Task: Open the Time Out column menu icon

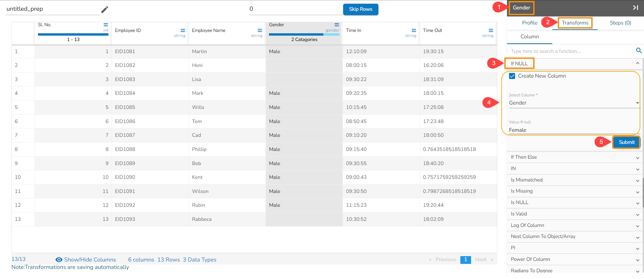Action: coord(491,31)
